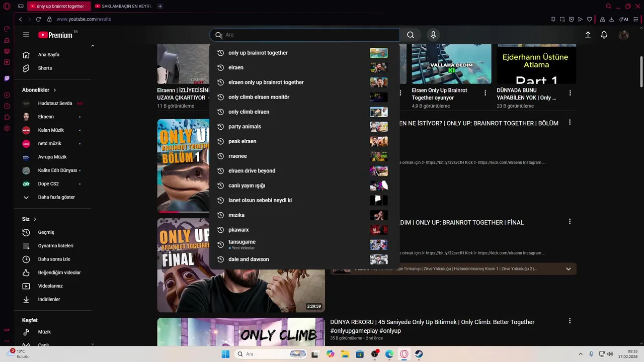
Task: Open options for DÜNYA REKORU video
Action: pos(570,321)
